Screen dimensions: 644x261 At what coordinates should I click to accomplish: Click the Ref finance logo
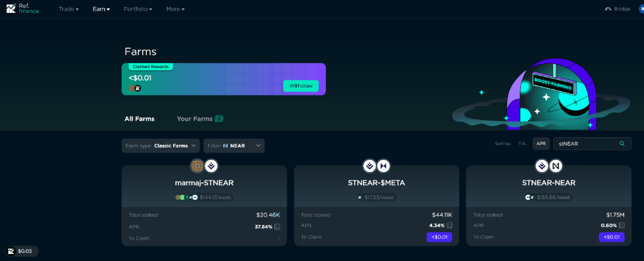pyautogui.click(x=23, y=8)
